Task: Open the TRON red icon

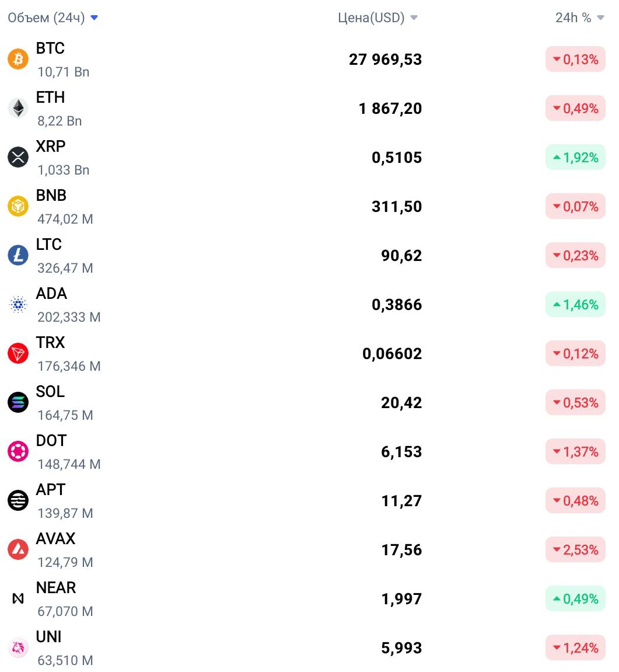Action: pyautogui.click(x=18, y=353)
